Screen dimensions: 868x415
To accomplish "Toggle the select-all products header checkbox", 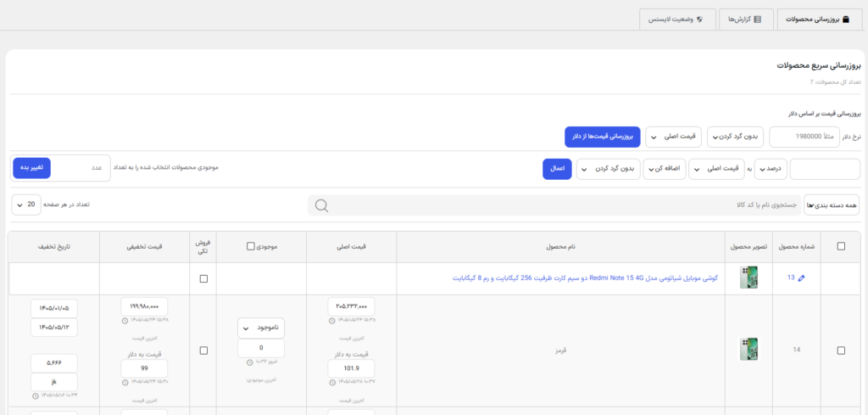I will click(841, 247).
